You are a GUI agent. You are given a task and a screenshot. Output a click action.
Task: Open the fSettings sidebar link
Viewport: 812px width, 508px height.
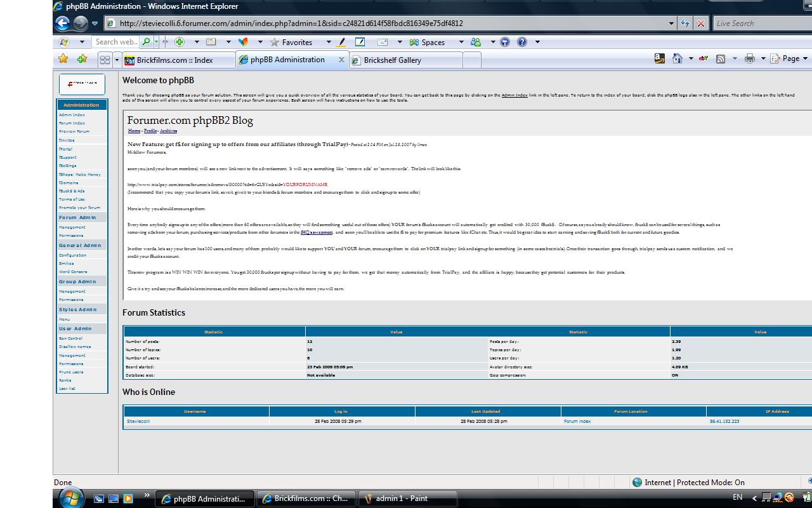point(67,166)
